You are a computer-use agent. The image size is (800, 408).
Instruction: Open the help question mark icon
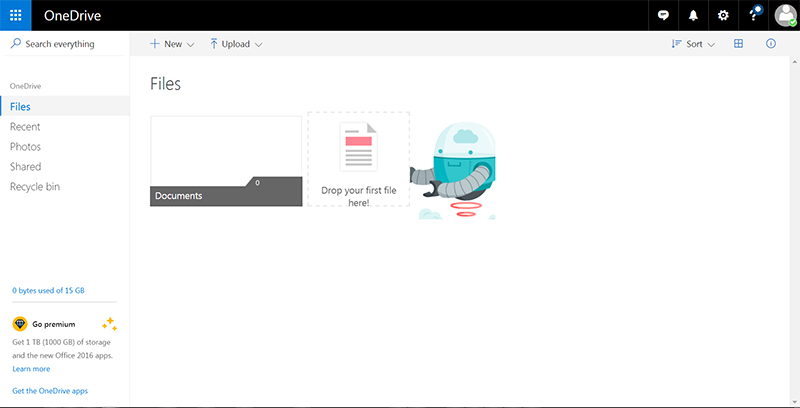[753, 15]
